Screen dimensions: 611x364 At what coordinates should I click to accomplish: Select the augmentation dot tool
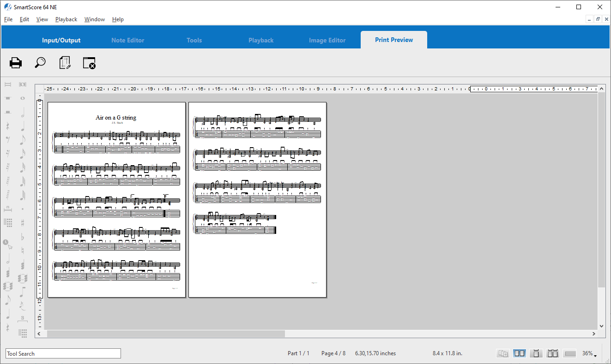click(22, 209)
